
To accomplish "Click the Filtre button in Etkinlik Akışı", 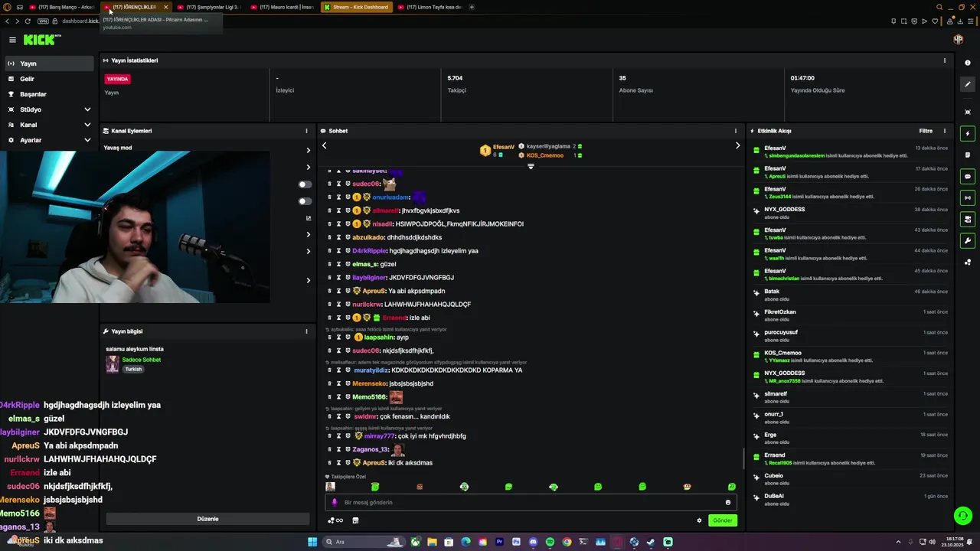I will tap(926, 131).
